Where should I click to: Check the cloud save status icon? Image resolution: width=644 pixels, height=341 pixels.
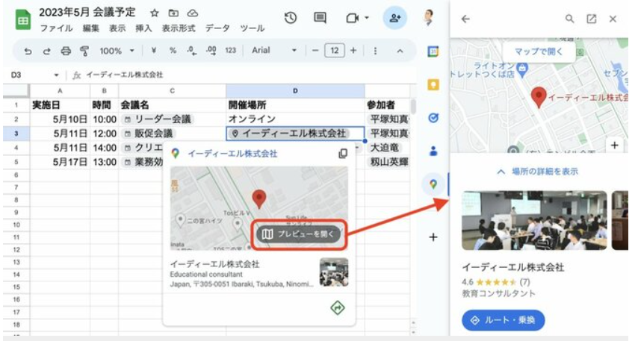192,13
